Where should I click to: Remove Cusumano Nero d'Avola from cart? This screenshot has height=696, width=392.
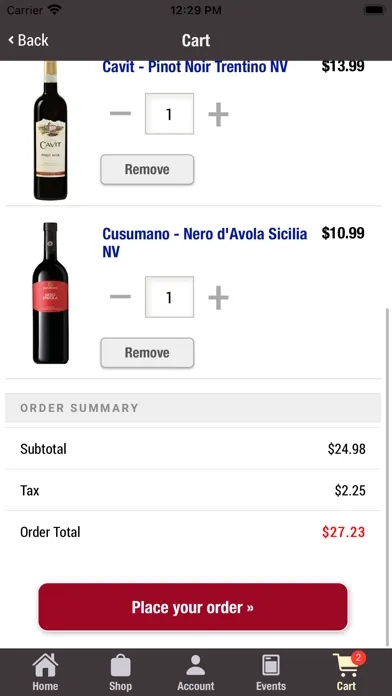[147, 352]
